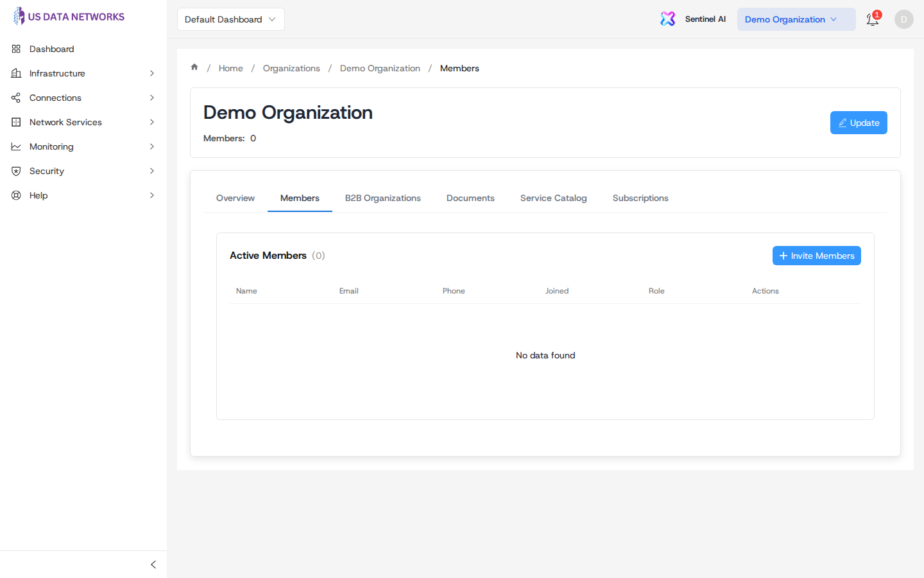Click the Invite Members button
Screen dimensions: 924x578
tap(817, 256)
